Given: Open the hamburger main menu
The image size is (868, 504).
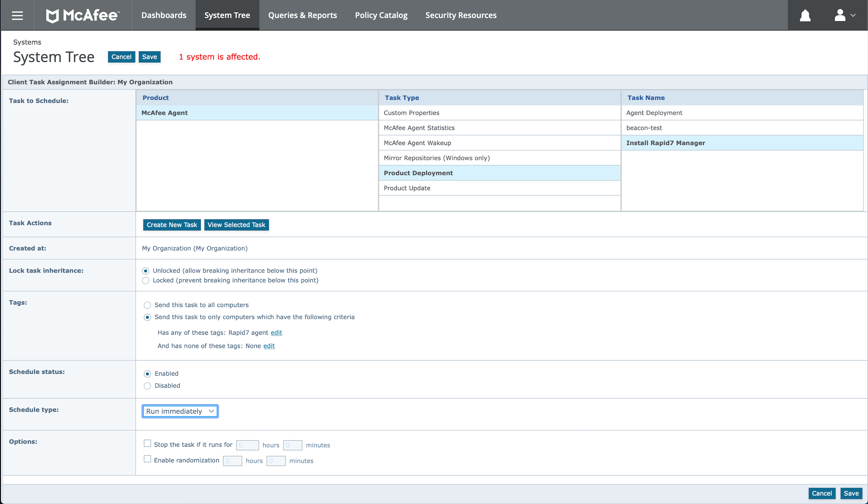Looking at the screenshot, I should pos(17,16).
